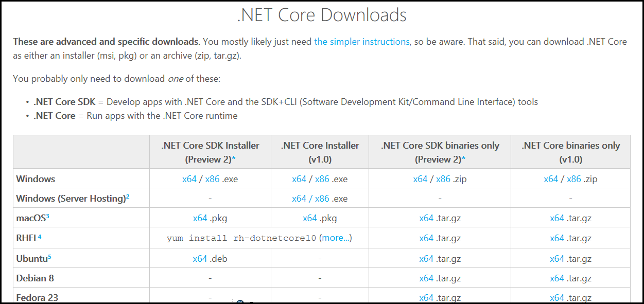The width and height of the screenshot is (644, 304).
Task: Download macOS x64 SDK Installer pkg
Action: (x=200, y=218)
